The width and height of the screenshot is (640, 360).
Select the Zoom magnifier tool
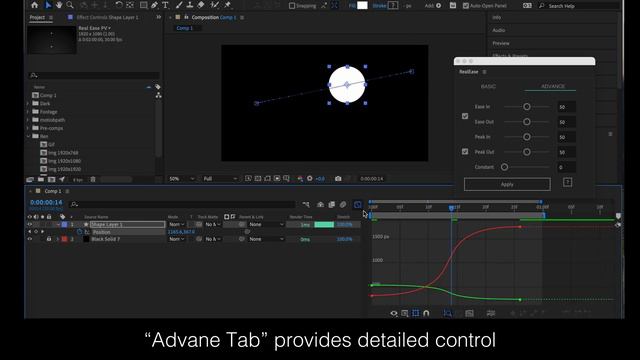[x=70, y=5]
